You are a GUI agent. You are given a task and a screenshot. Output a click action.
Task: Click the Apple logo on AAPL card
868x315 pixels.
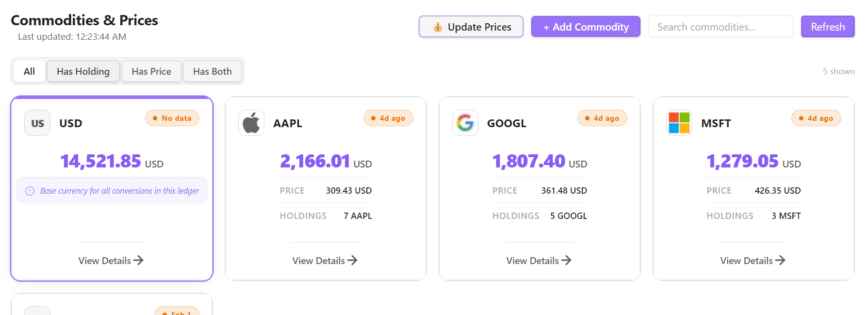pos(251,123)
